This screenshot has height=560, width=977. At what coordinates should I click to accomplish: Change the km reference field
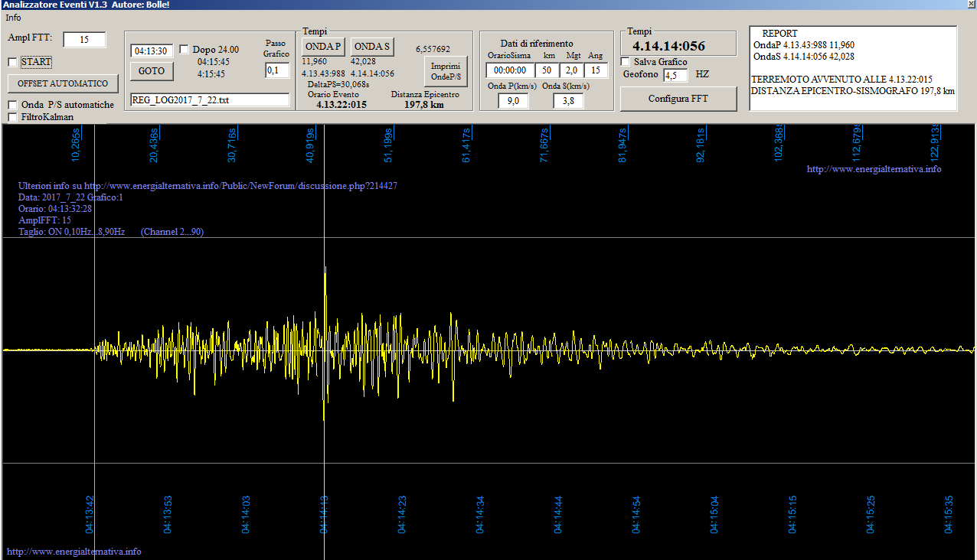pyautogui.click(x=547, y=70)
